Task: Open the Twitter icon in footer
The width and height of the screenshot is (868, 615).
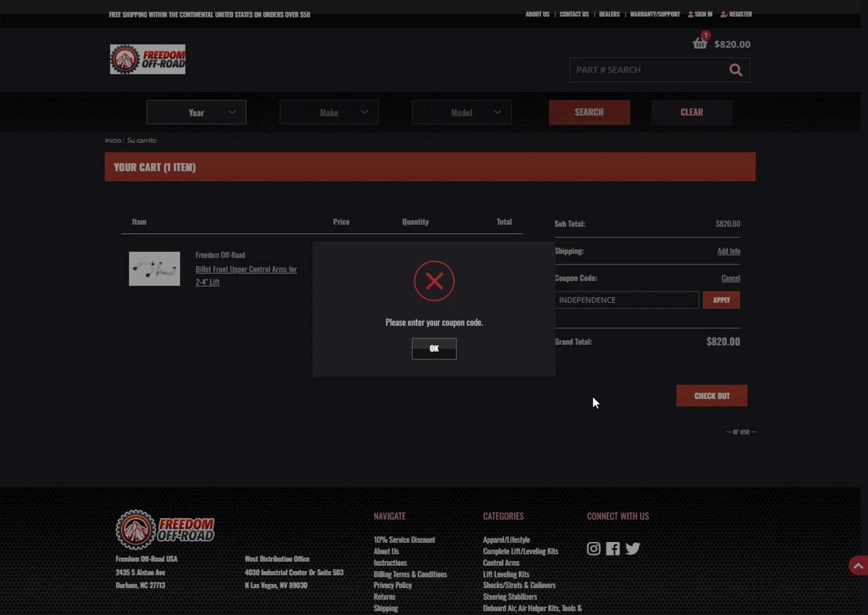Action: [632, 548]
